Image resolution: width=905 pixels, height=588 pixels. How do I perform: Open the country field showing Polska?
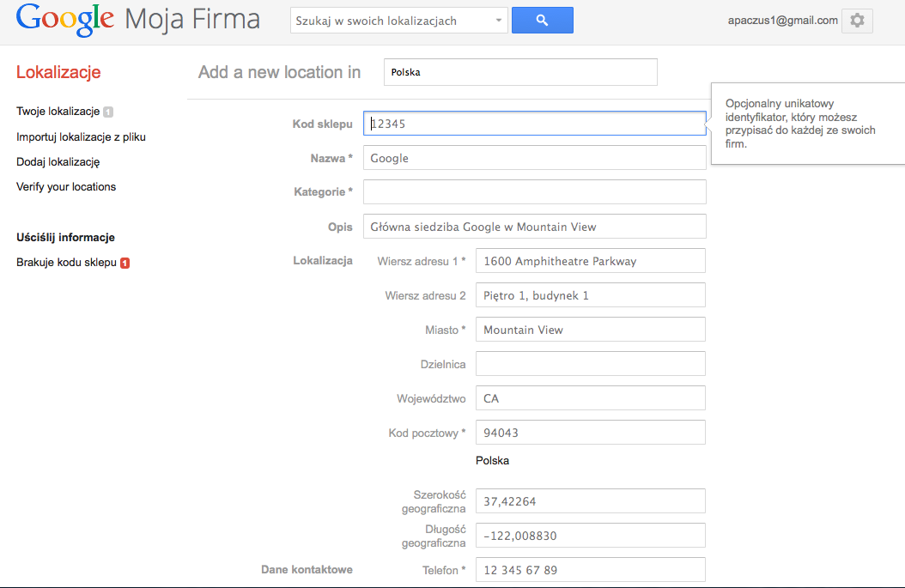click(520, 72)
